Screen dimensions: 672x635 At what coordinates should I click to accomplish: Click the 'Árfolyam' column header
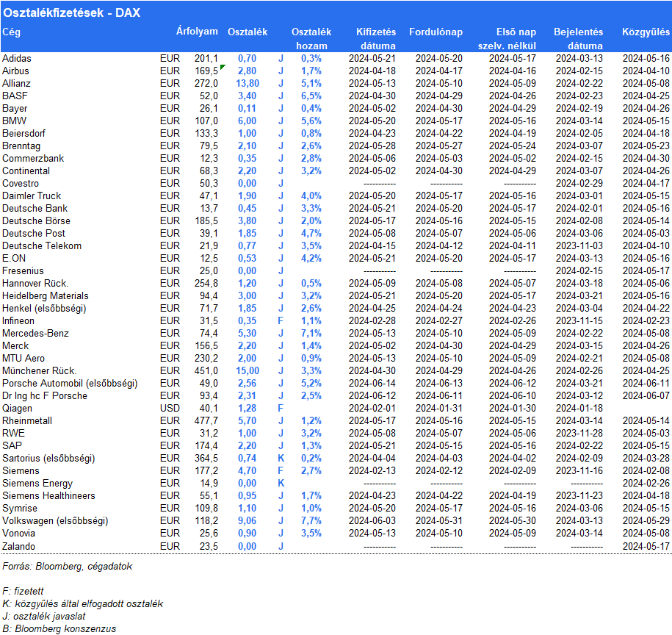[x=197, y=32]
